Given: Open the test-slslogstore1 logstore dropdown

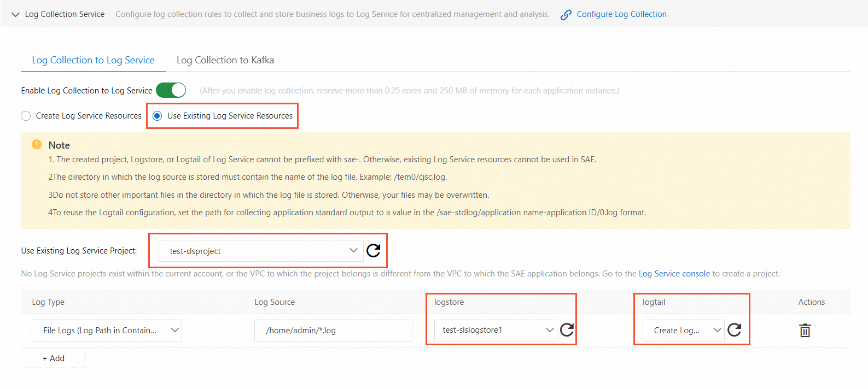Looking at the screenshot, I should (496, 330).
